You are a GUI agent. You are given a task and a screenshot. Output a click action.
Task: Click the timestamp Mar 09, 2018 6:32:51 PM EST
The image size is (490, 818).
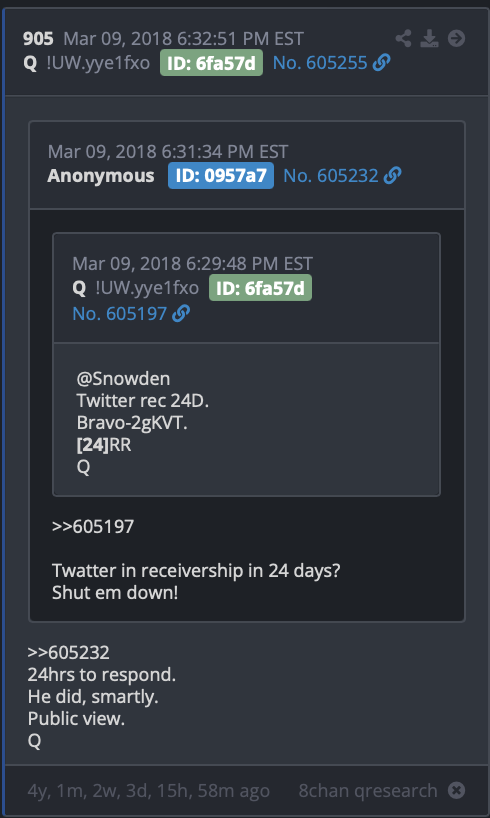pos(184,39)
